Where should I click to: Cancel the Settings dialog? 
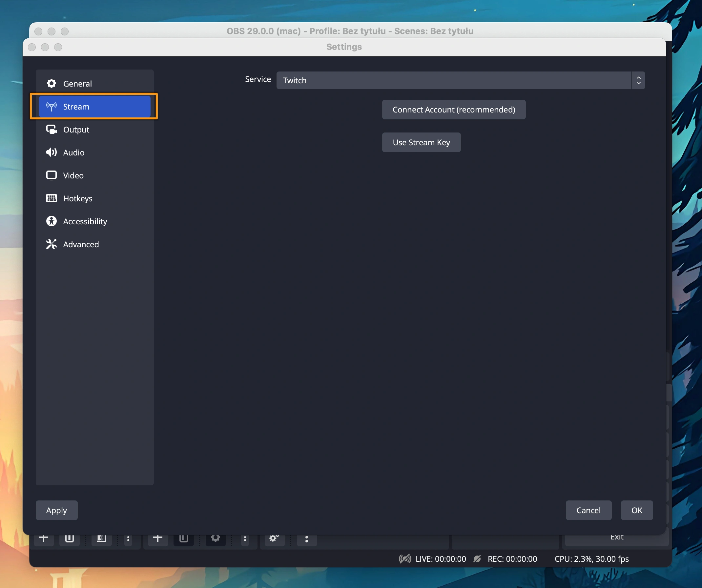pyautogui.click(x=588, y=510)
